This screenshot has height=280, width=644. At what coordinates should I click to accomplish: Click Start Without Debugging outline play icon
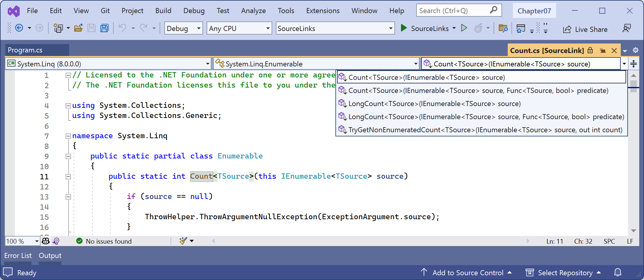464,28
